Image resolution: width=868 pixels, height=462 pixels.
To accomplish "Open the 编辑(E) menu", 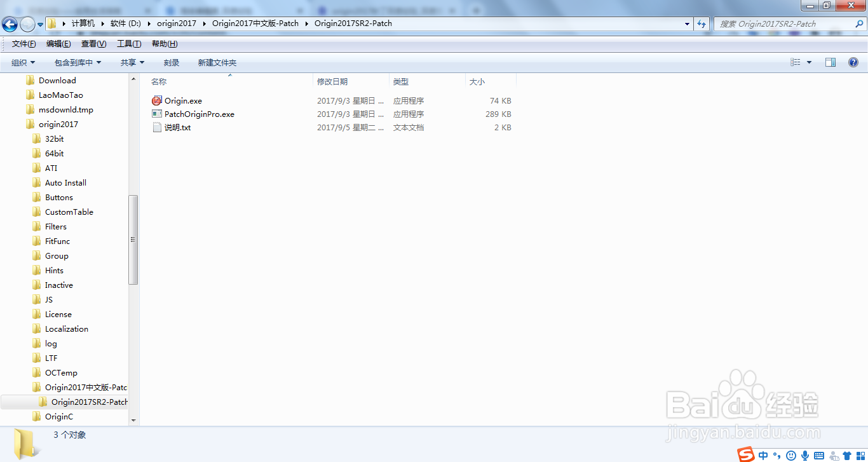I will point(58,44).
